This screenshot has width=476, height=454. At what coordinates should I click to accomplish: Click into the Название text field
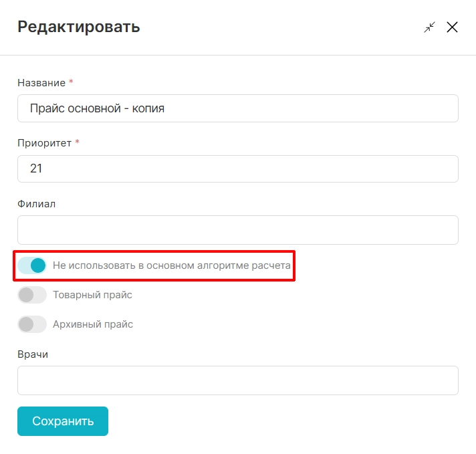click(x=237, y=108)
